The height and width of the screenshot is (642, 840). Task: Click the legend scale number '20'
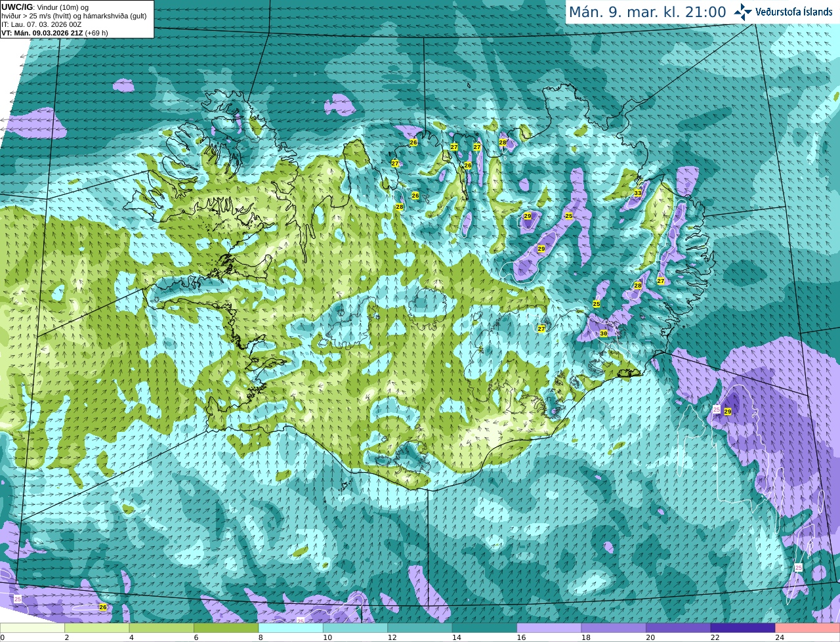[650, 637]
